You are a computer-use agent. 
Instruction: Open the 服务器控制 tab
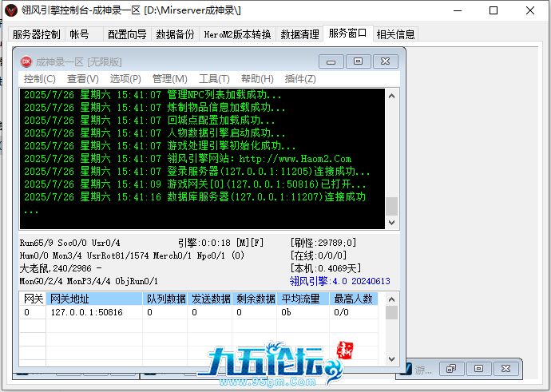point(36,34)
